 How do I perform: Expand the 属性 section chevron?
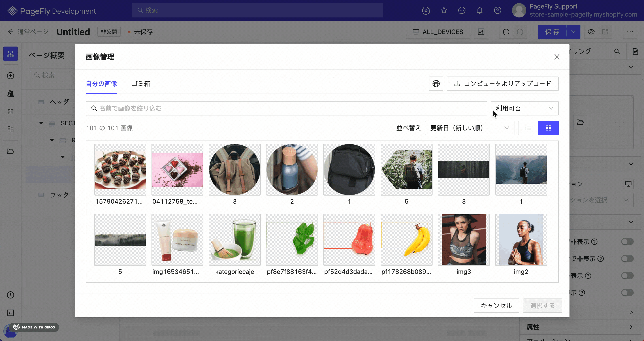pyautogui.click(x=631, y=327)
